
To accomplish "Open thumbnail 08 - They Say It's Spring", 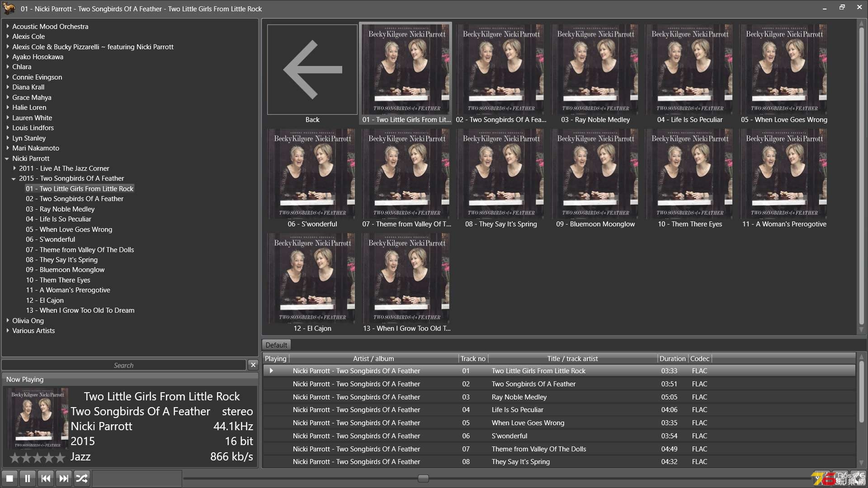I will point(501,178).
